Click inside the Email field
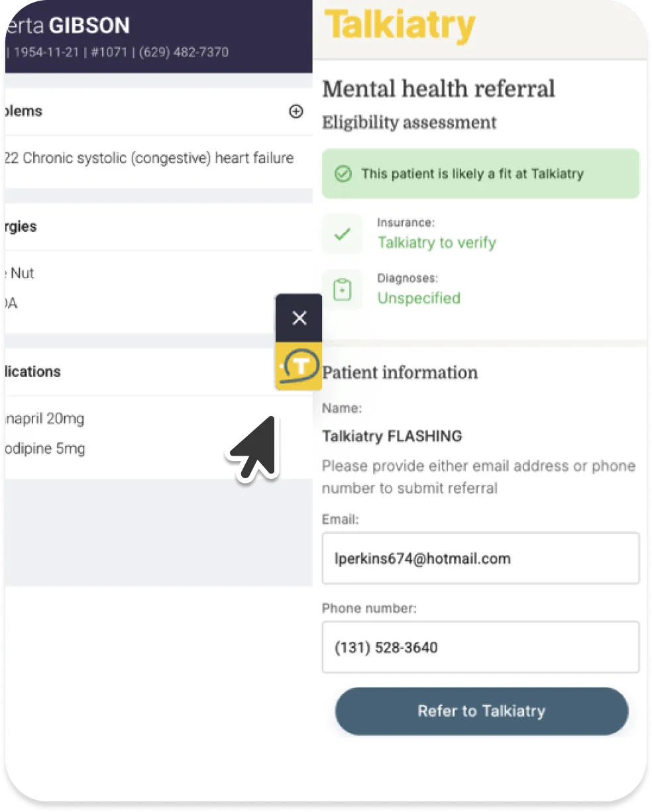Screen dimensions: 652x812 480,558
